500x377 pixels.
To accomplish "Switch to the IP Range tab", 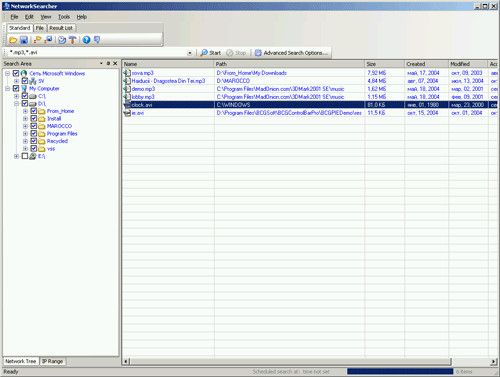I will (x=53, y=361).
